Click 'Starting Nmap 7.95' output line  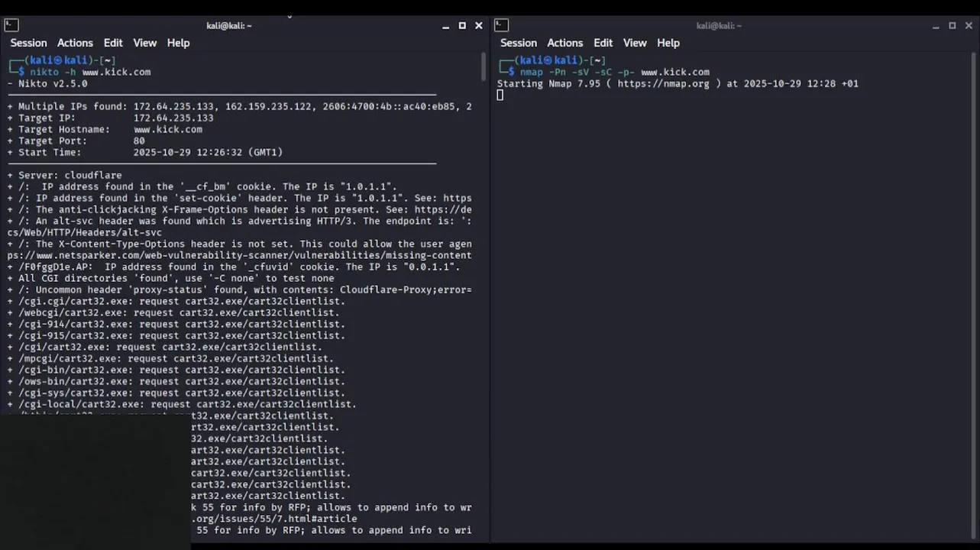pos(678,83)
